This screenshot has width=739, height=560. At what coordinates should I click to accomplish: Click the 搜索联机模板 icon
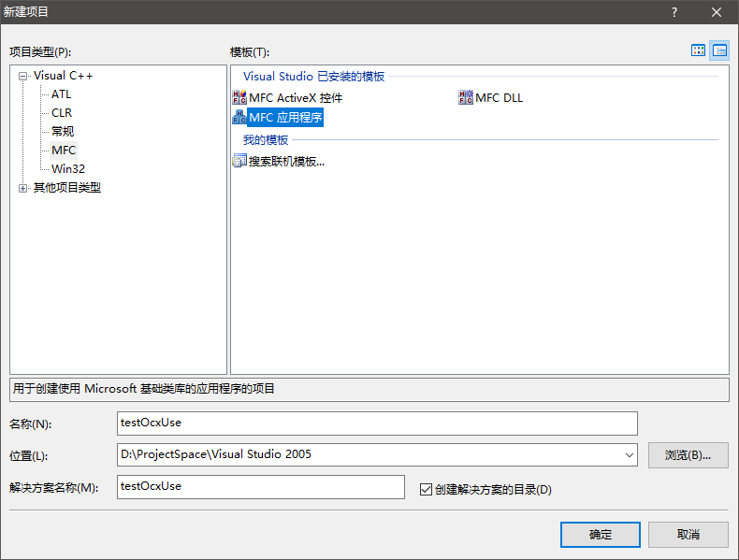[239, 161]
